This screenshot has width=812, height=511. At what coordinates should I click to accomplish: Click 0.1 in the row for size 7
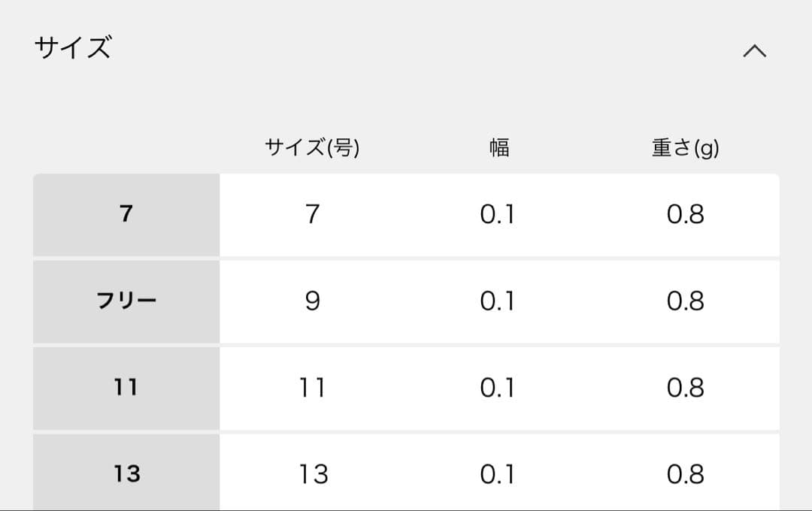click(x=498, y=214)
